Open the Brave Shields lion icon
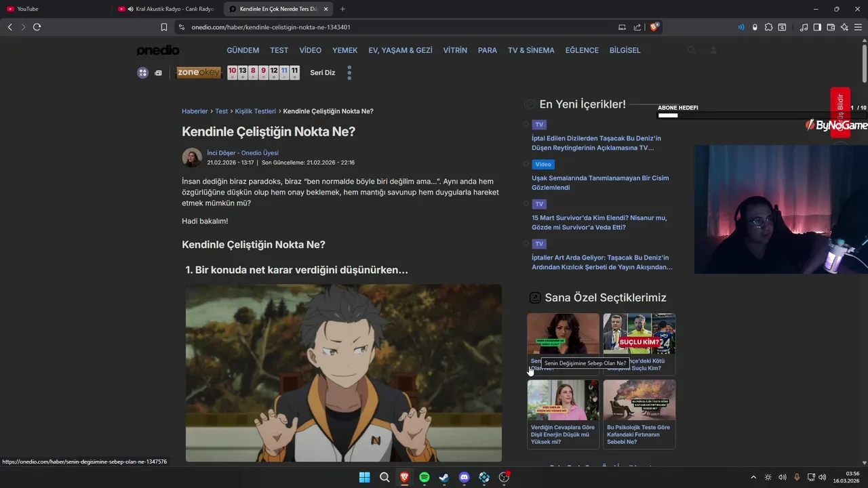The image size is (868, 488). pyautogui.click(x=654, y=27)
